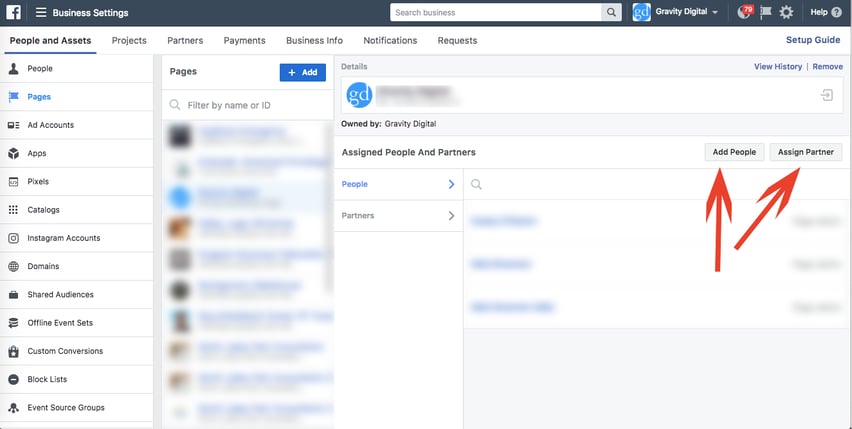
Task: Focus the Filter by name or ID field
Action: [248, 105]
